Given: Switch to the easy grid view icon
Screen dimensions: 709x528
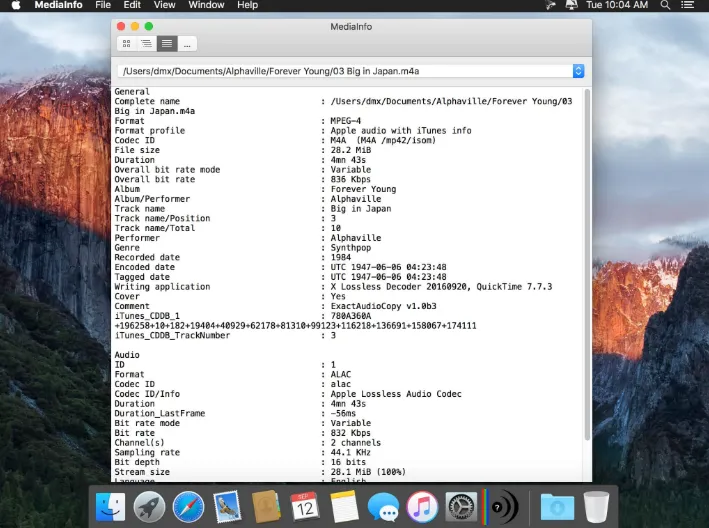Looking at the screenshot, I should click(127, 44).
